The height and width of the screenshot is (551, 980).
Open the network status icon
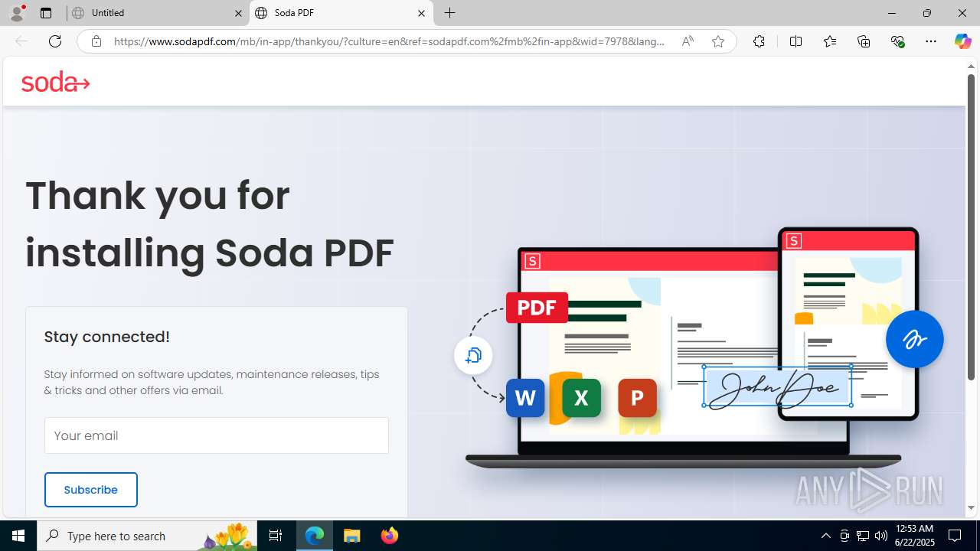point(863,536)
